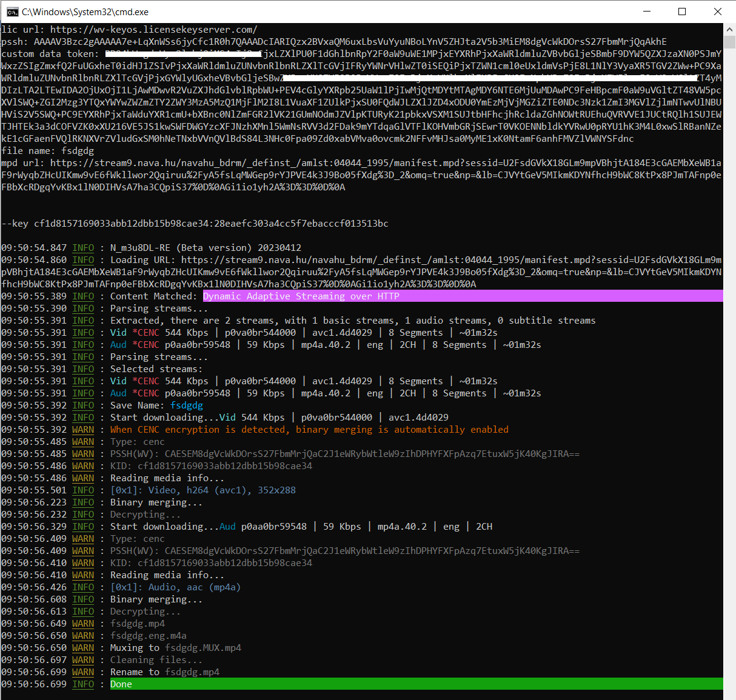Click the scrollbar up arrow
736x700 pixels.
click(x=729, y=28)
